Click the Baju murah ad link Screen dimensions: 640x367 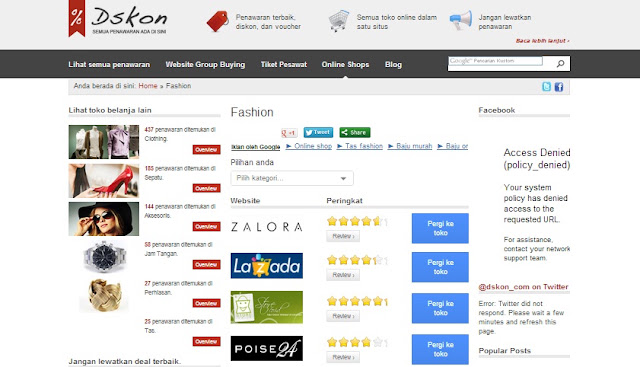click(414, 146)
